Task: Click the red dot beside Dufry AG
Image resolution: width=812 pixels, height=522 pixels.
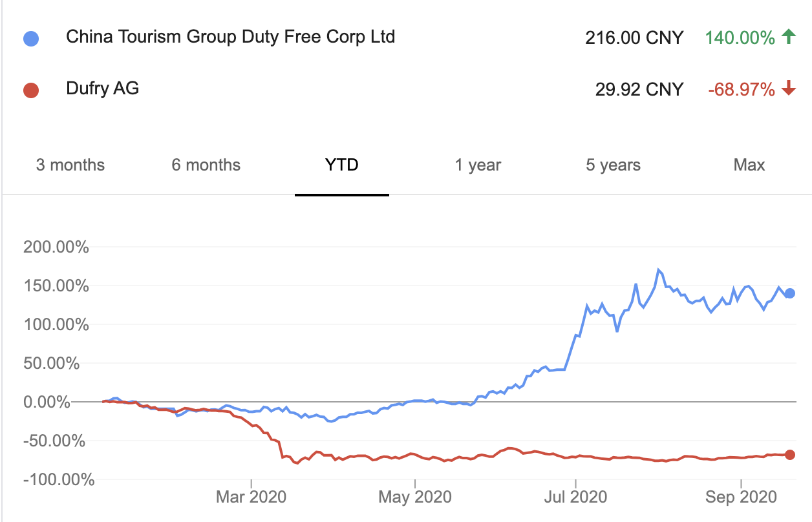Action: (30, 90)
